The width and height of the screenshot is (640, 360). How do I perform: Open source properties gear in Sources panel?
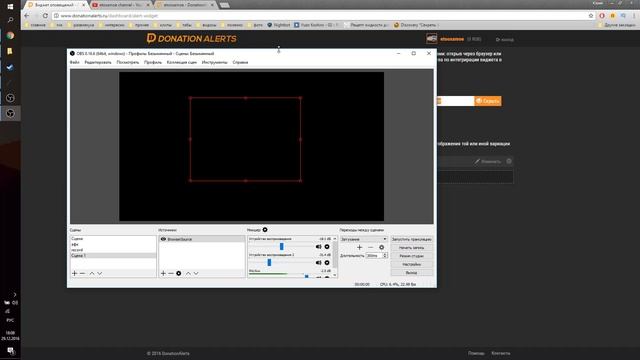click(179, 273)
